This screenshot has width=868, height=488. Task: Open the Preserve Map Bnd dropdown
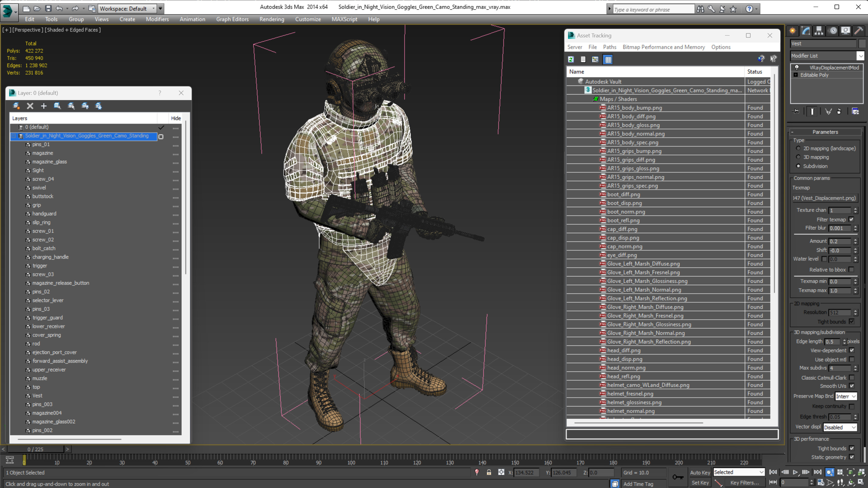(x=846, y=396)
